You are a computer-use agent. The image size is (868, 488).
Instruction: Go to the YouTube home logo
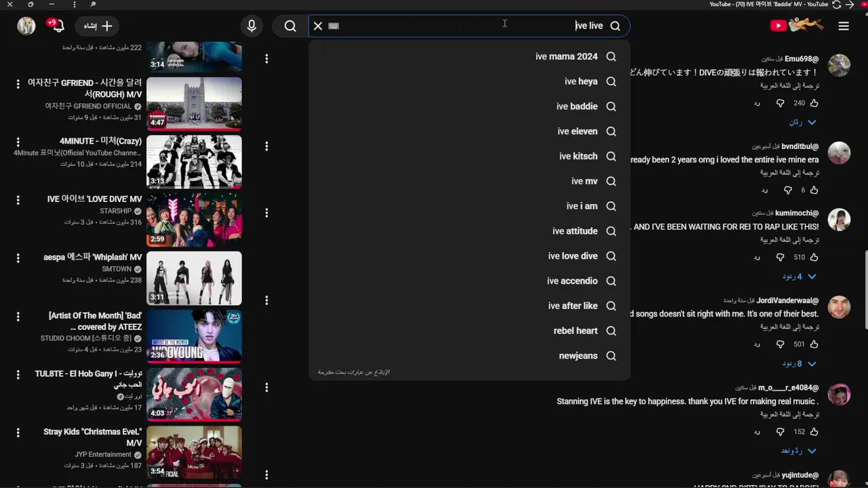click(x=796, y=26)
